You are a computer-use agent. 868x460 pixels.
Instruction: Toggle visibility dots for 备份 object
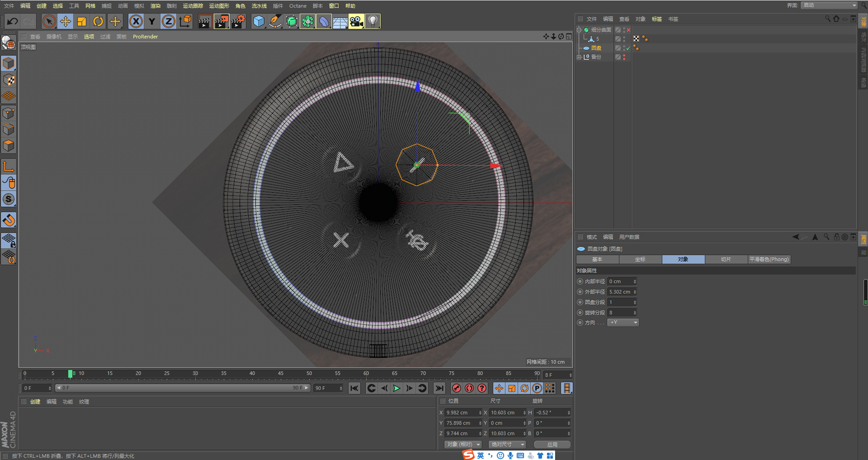click(x=624, y=57)
